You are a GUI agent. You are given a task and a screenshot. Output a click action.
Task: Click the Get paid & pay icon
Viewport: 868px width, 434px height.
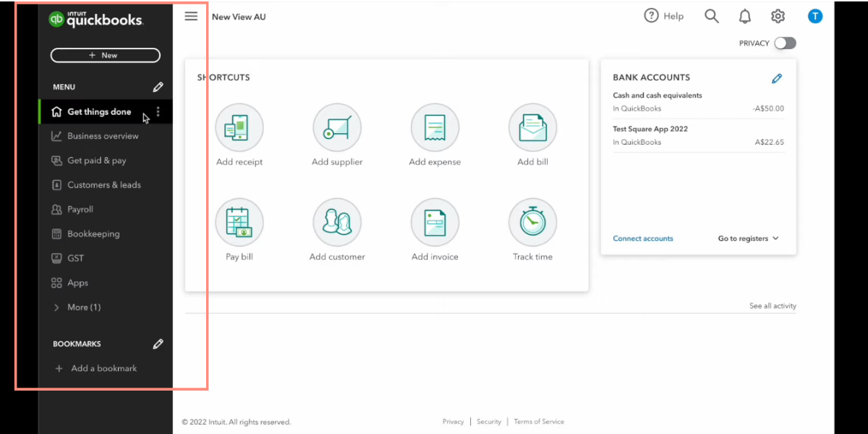click(56, 161)
